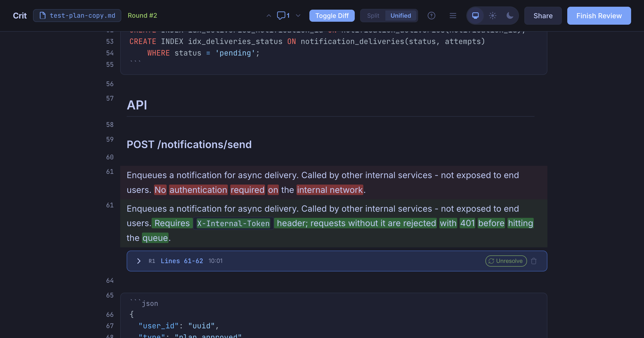Screen dimensions: 644x338
Task: Go to previous comment with up chevron
Action: [x=269, y=16]
